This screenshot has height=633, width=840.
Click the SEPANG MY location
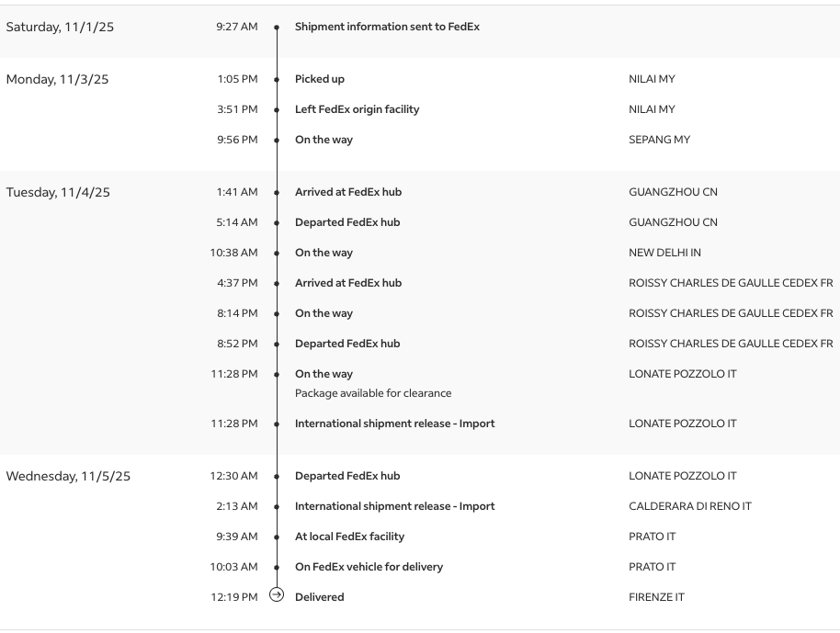click(659, 140)
